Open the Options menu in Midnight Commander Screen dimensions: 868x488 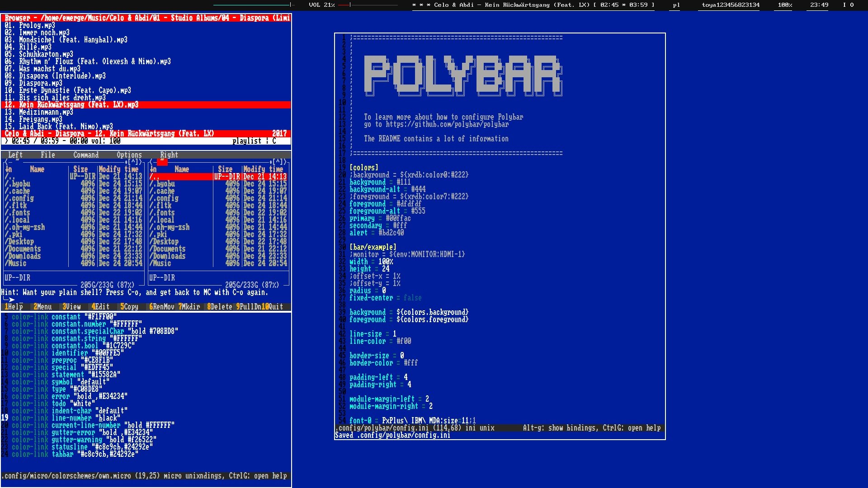(129, 155)
